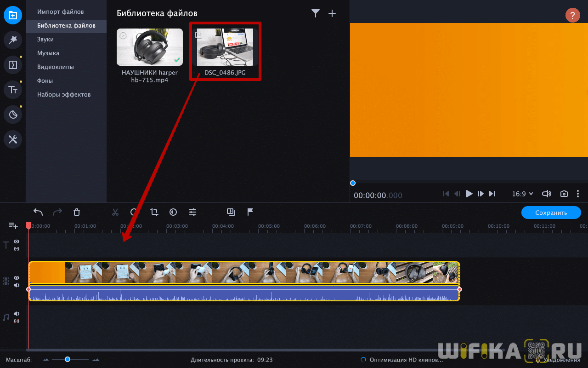The height and width of the screenshot is (368, 588).
Task: Open more tools wrench icon
Action: pos(13,139)
